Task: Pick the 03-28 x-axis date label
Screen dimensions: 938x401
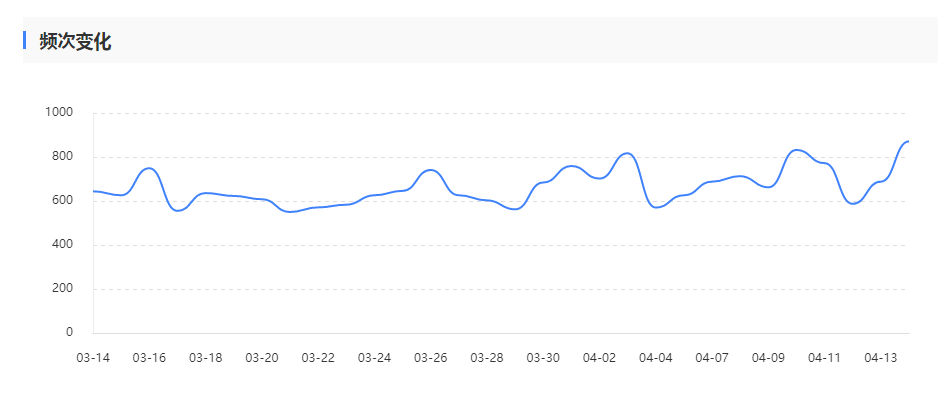Action: (x=487, y=358)
